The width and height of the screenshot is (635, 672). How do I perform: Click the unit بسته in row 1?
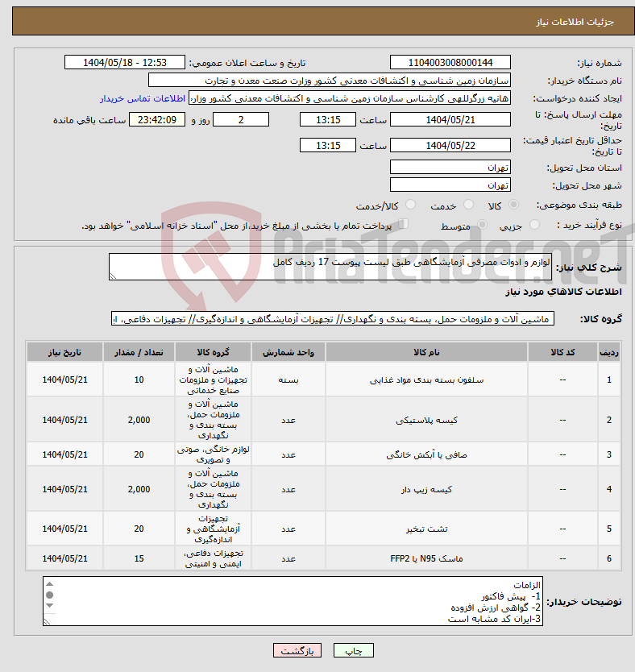coord(288,380)
